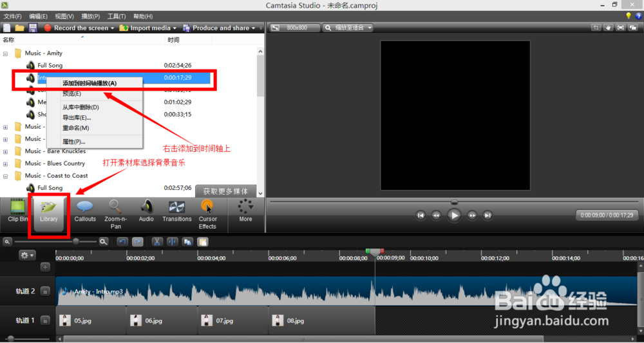Screen dimensions: 644x343
Task: Undo the last timeline action
Action: coord(122,242)
